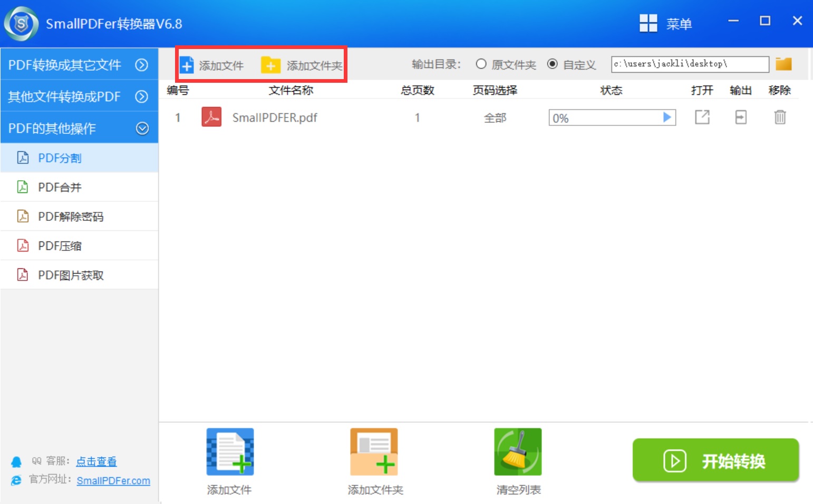Start conversion with blue play arrow
Screen dimensions: 813x504
click(667, 117)
